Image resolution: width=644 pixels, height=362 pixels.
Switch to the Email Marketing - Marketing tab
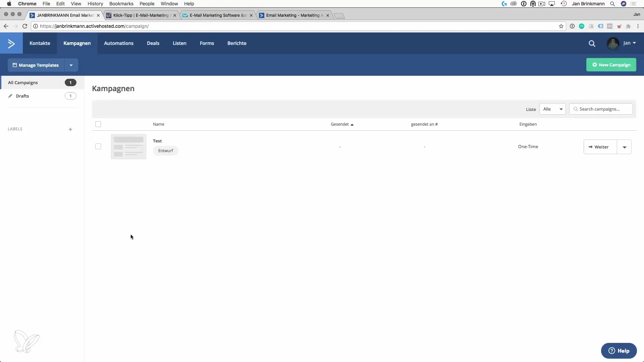[x=294, y=15]
